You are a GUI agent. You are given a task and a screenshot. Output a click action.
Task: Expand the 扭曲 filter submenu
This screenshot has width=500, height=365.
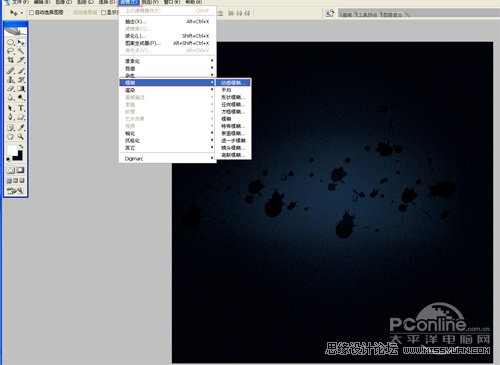coord(168,68)
